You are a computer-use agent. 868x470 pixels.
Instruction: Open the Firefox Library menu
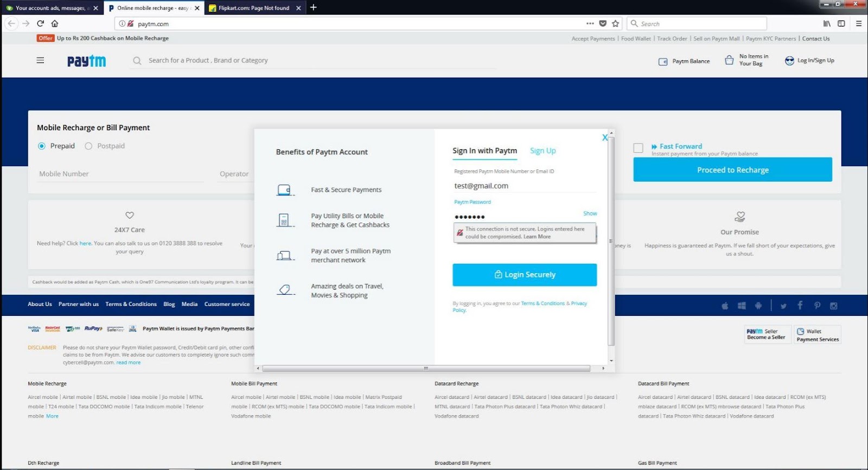coord(827,23)
